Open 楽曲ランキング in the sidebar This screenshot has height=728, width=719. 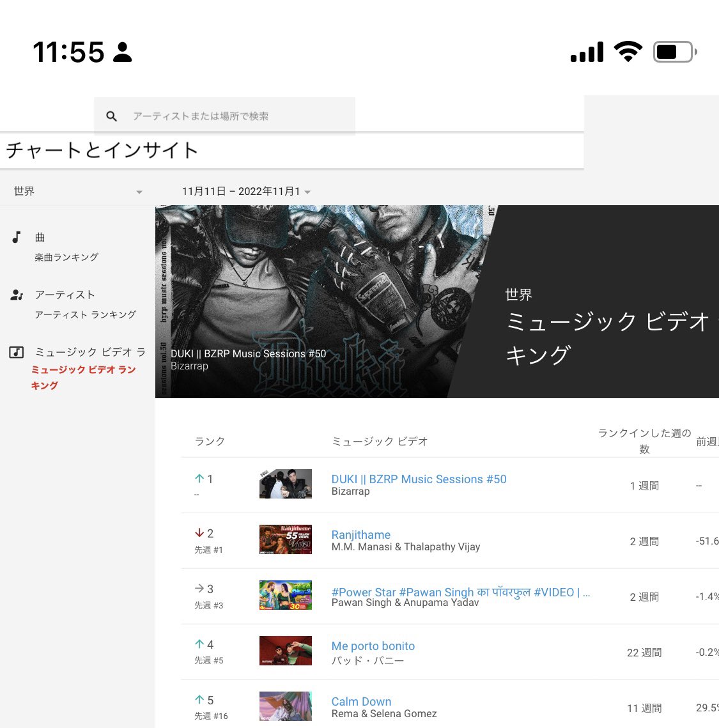[66, 257]
